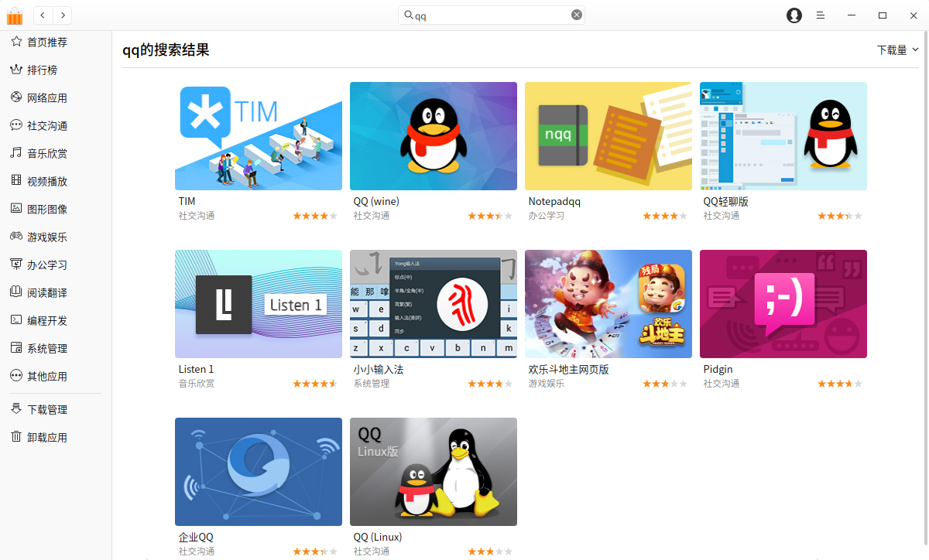The width and height of the screenshot is (929, 560).
Task: Open the Notepadqq app banner
Action: tap(608, 136)
